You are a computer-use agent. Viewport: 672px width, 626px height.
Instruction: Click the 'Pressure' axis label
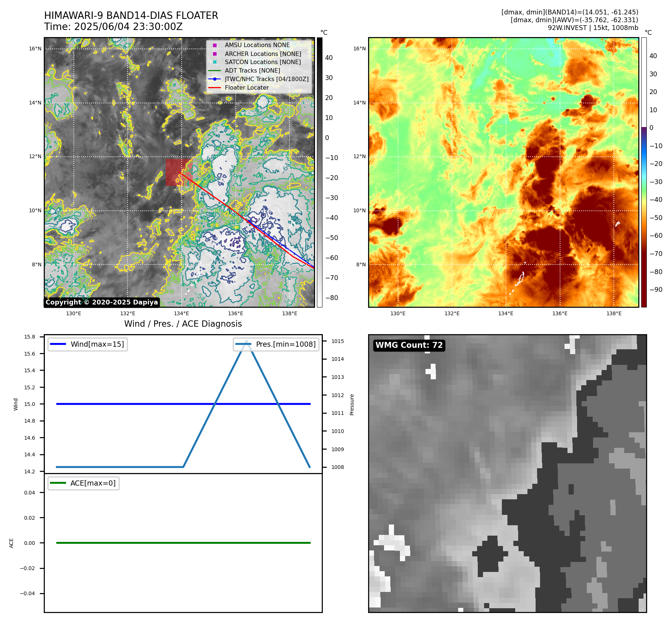click(352, 404)
